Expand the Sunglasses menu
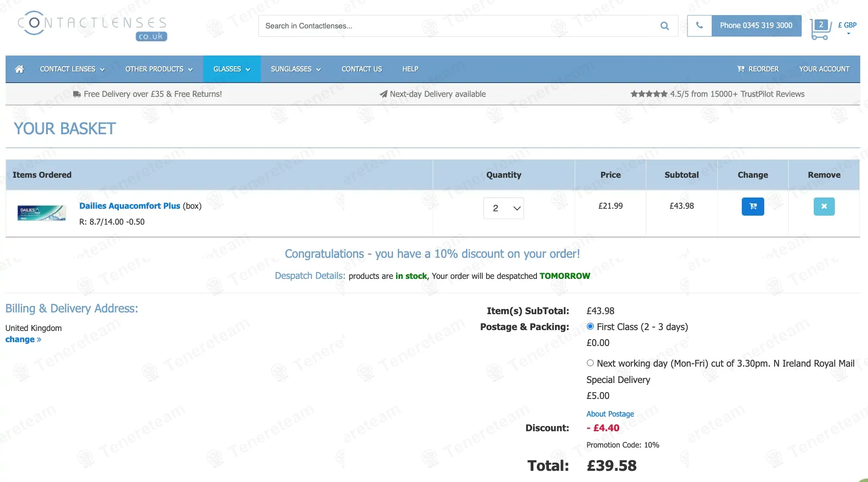This screenshot has width=868, height=482. (296, 69)
